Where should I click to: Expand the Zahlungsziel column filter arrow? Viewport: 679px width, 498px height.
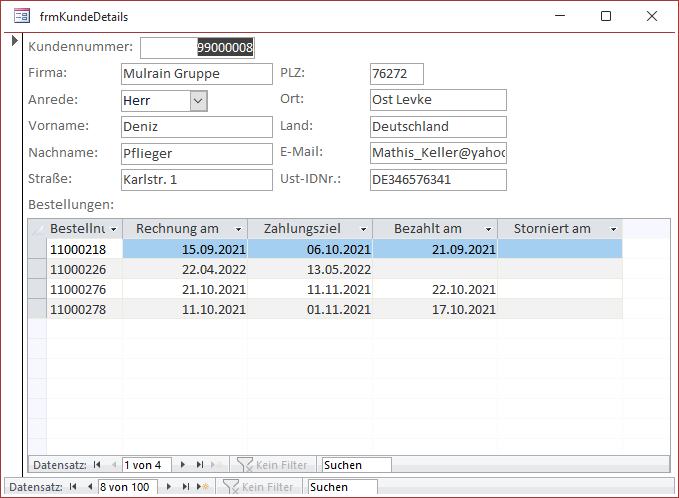click(x=363, y=229)
